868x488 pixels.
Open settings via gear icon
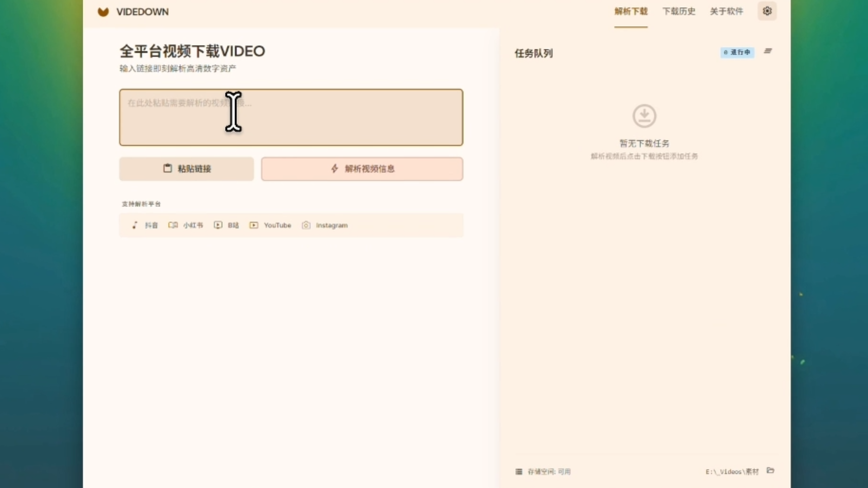coord(767,11)
